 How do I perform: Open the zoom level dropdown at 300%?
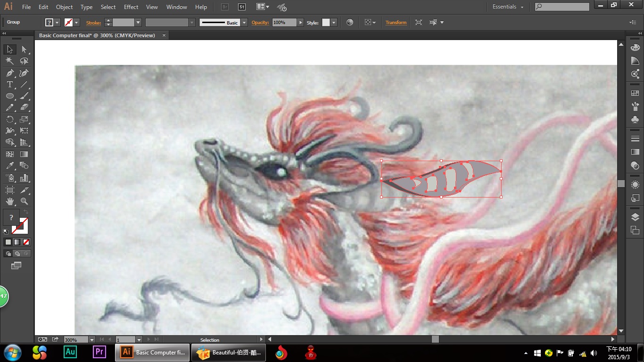(92, 339)
